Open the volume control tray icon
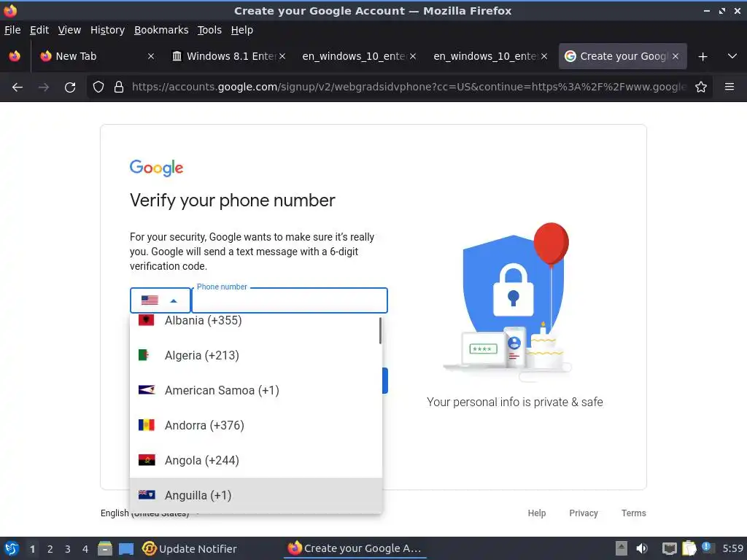The width and height of the screenshot is (747, 560). (x=642, y=548)
